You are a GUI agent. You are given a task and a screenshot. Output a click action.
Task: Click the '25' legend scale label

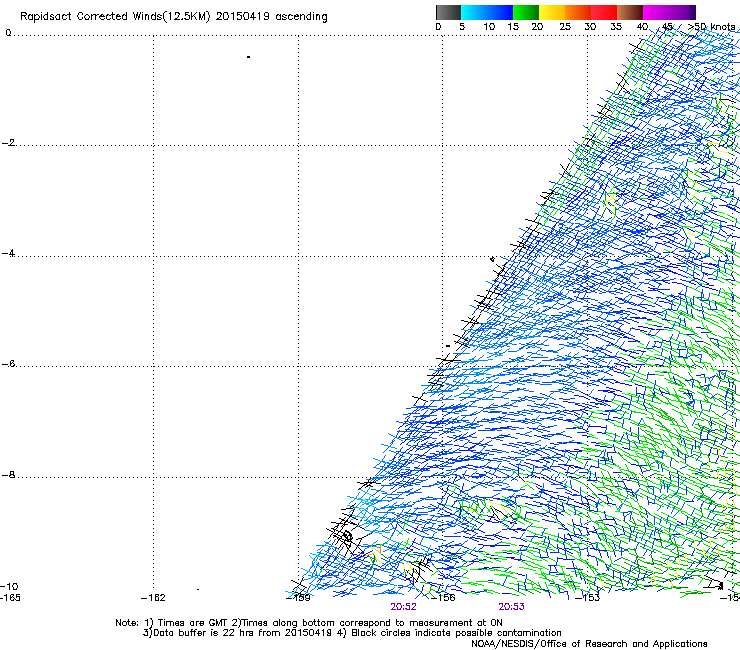point(565,27)
